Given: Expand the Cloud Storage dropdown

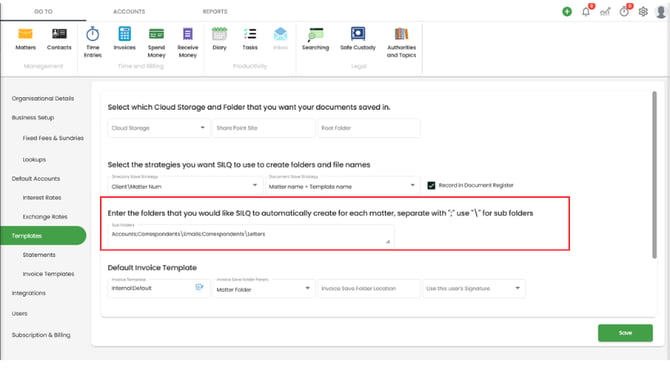Looking at the screenshot, I should click(x=159, y=128).
